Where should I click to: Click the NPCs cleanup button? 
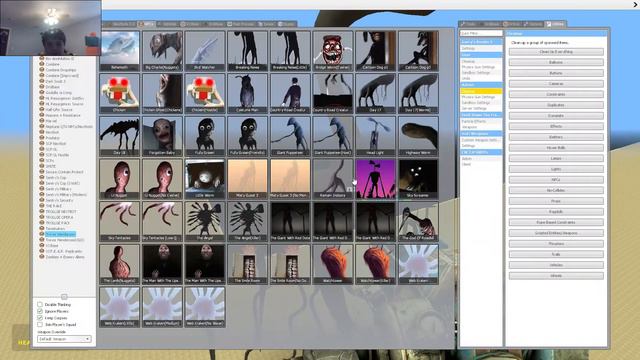(x=556, y=180)
